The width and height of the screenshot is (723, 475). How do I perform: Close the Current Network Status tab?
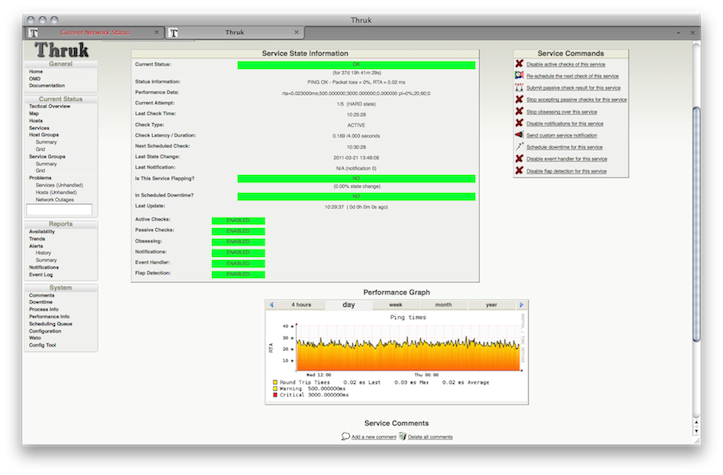[x=156, y=32]
